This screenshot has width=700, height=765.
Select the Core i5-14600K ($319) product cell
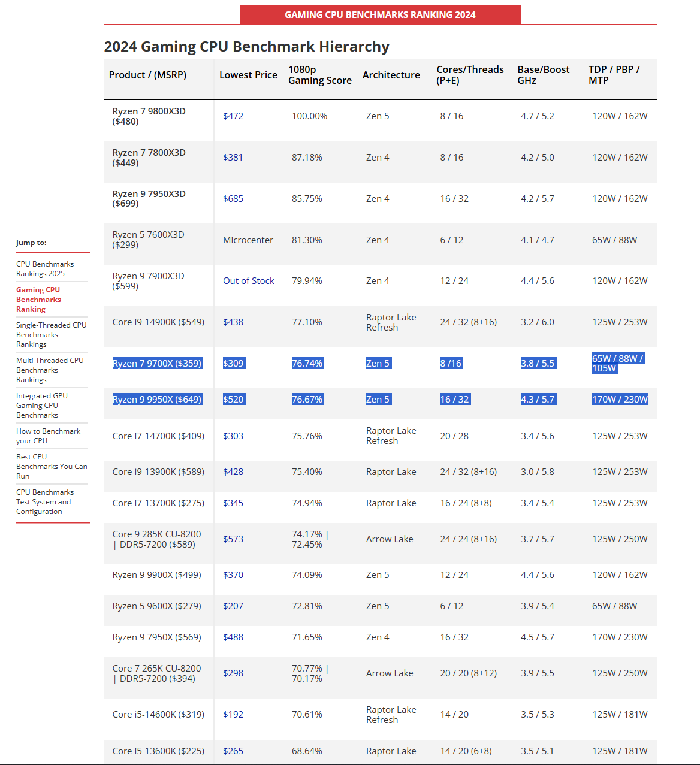[x=158, y=715]
